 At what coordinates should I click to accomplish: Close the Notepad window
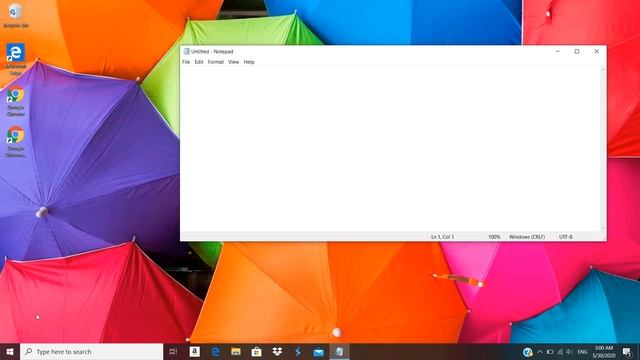click(x=596, y=51)
